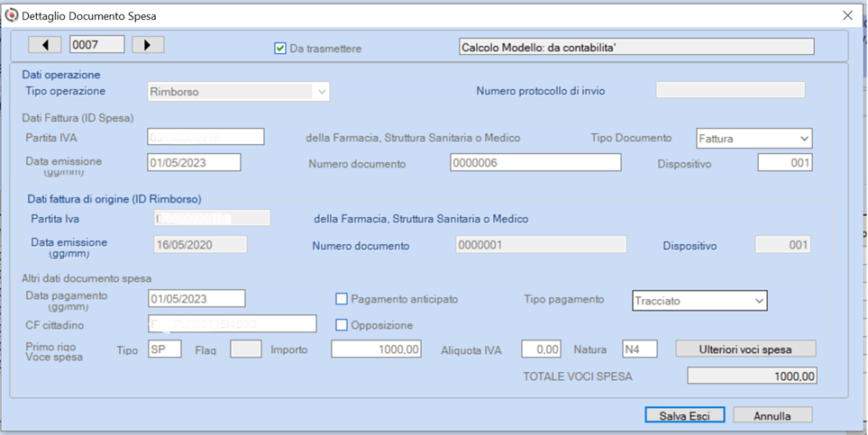Click the Numero protocollo di invio field
Screen dimensions: 868x435
click(x=730, y=90)
